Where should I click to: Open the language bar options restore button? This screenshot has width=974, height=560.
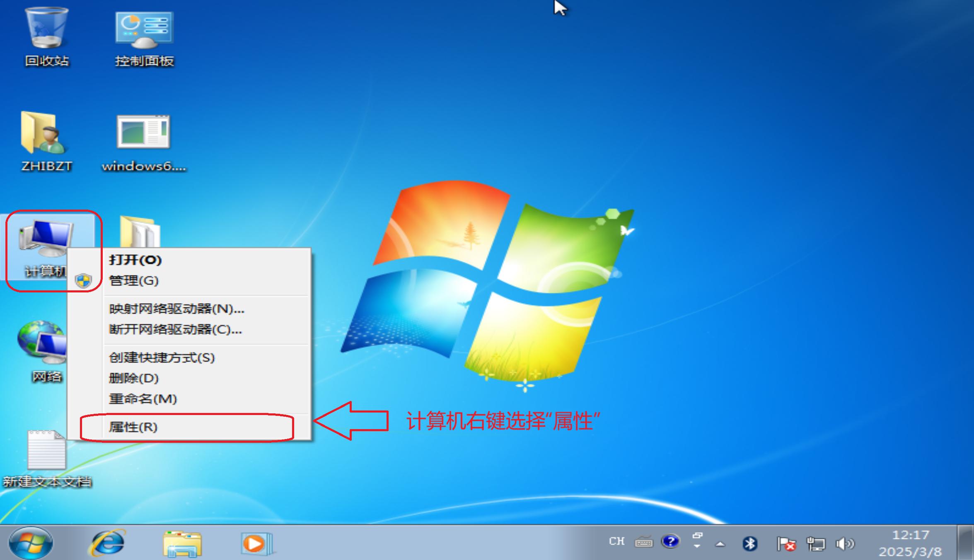(x=697, y=536)
